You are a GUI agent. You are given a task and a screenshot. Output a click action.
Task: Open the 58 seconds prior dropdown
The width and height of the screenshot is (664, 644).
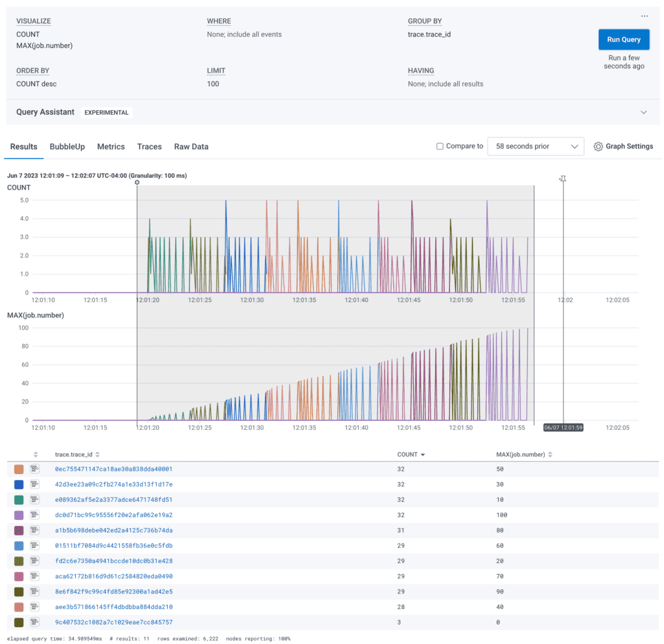pos(535,147)
